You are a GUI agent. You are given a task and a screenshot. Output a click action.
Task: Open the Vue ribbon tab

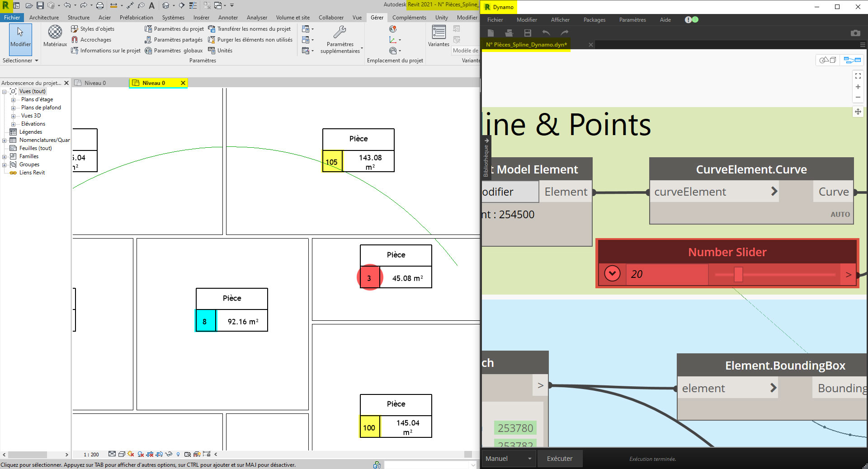(x=357, y=18)
